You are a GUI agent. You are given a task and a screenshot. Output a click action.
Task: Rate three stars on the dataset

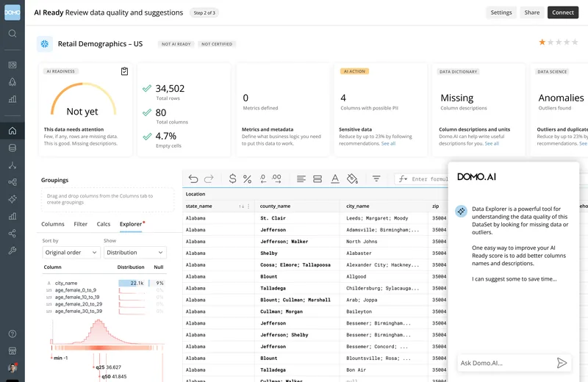tap(559, 42)
